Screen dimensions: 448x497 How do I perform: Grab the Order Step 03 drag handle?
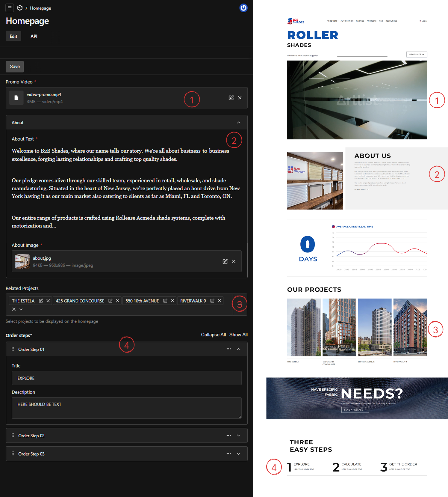13,454
